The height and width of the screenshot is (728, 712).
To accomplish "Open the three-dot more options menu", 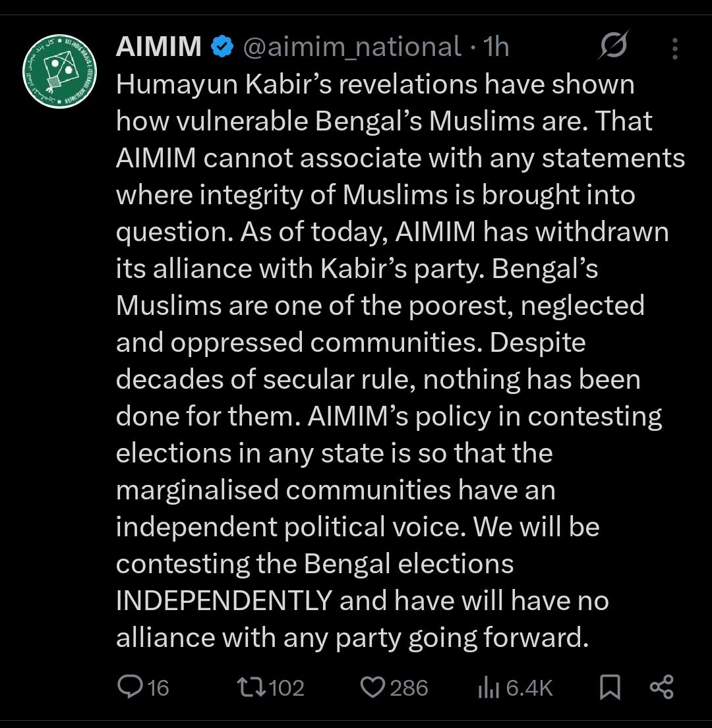I will click(674, 47).
